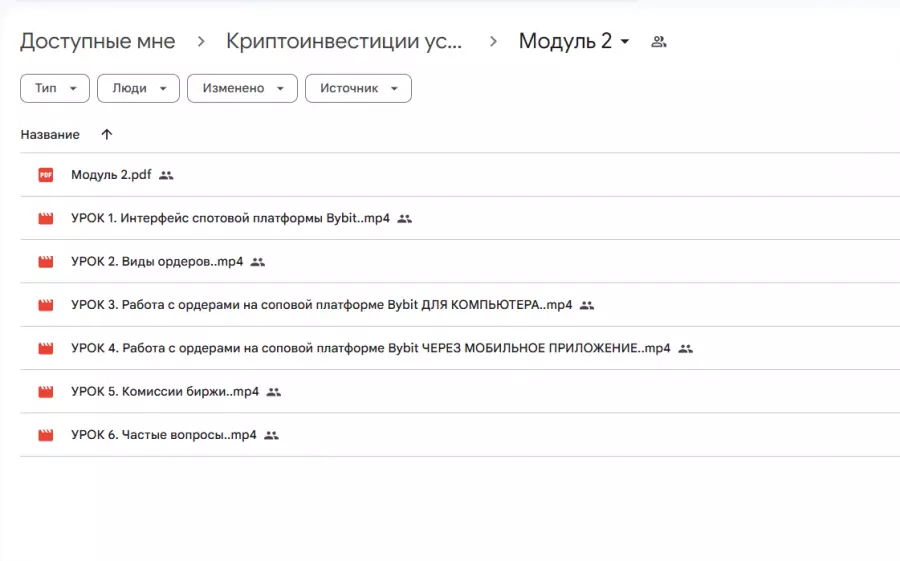Go to Доступные мне breadcrumb
Image resolution: width=900 pixels, height=561 pixels.
click(97, 42)
